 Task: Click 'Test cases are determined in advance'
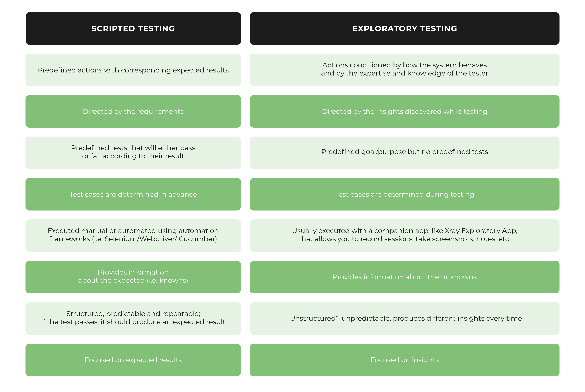pyautogui.click(x=133, y=194)
